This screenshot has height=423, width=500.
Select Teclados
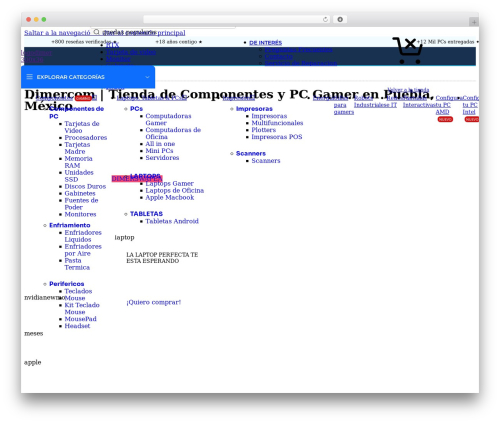click(x=78, y=291)
